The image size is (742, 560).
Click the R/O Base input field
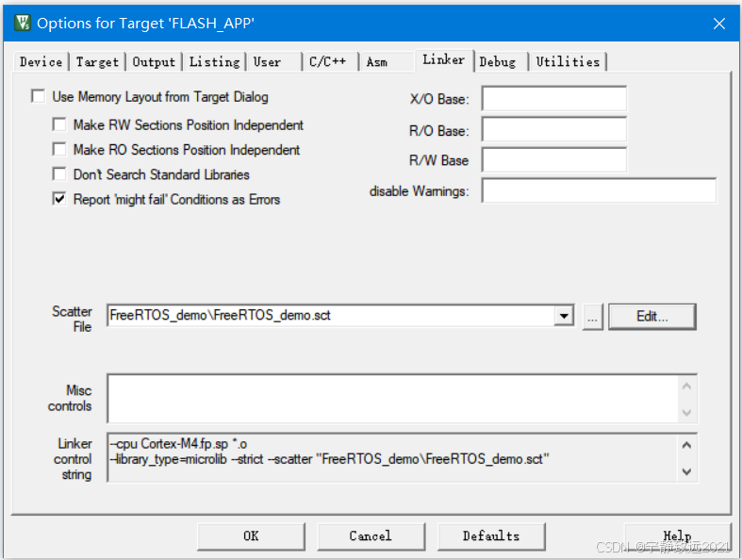[554, 129]
